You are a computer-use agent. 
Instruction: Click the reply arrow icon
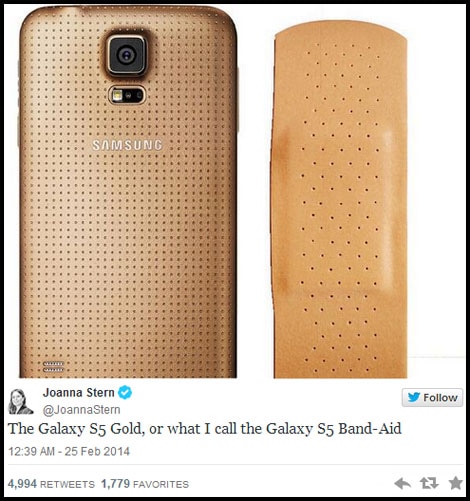402,483
